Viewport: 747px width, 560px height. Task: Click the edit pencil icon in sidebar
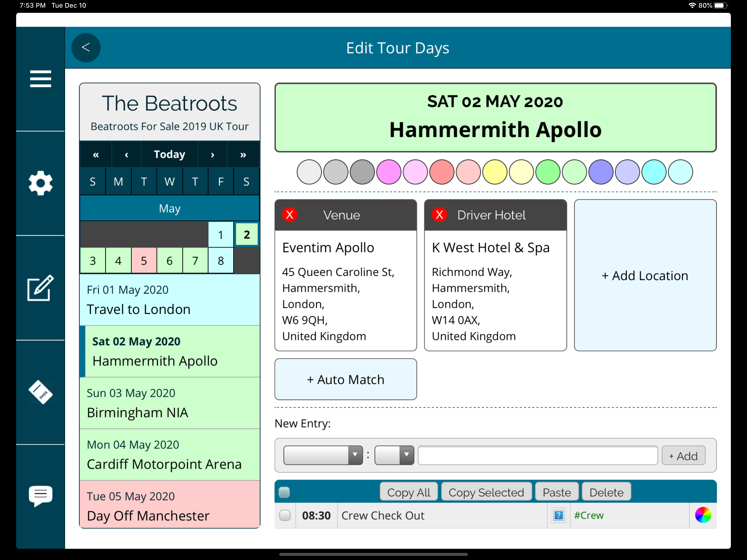pos(40,287)
